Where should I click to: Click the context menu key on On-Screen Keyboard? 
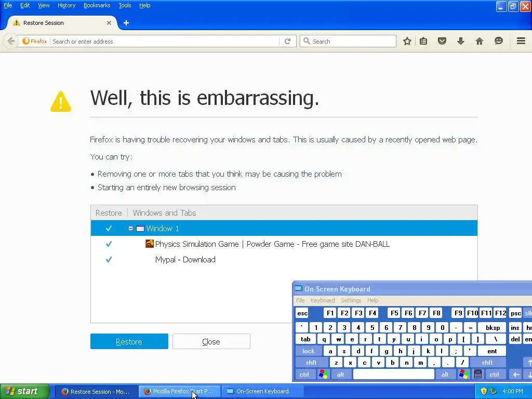(x=478, y=374)
